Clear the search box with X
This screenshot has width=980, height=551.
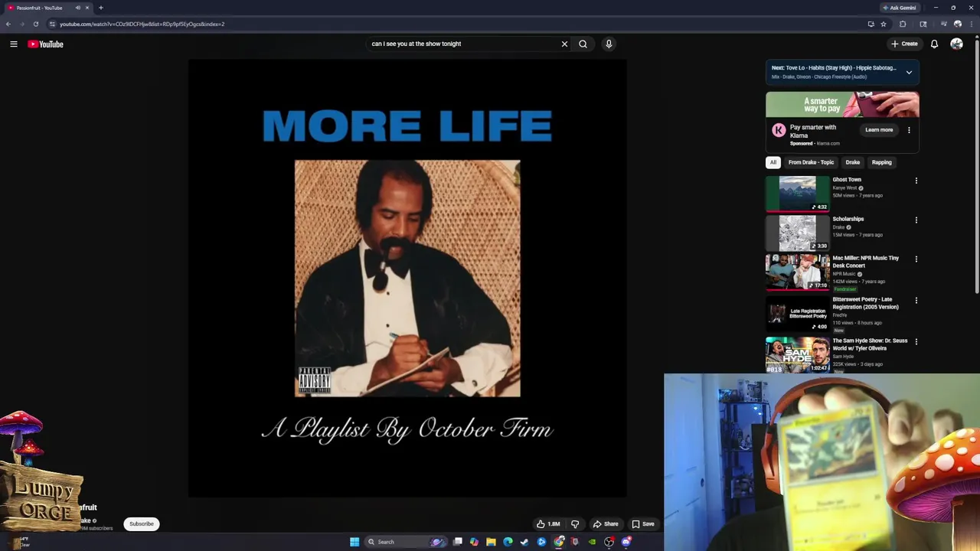point(564,44)
